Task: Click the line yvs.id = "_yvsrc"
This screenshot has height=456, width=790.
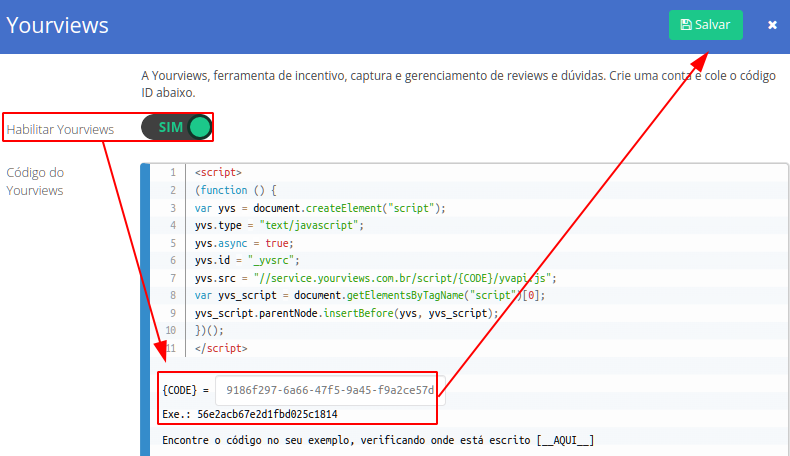Action: [x=247, y=260]
